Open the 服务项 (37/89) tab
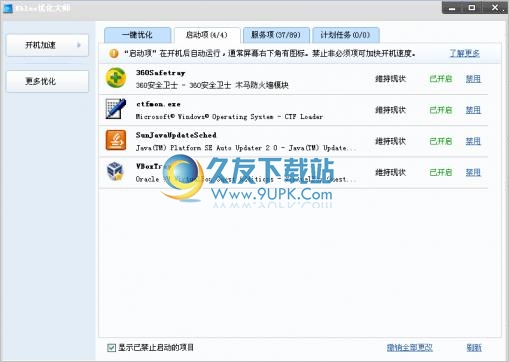Image resolution: width=509 pixels, height=362 pixels. click(276, 35)
